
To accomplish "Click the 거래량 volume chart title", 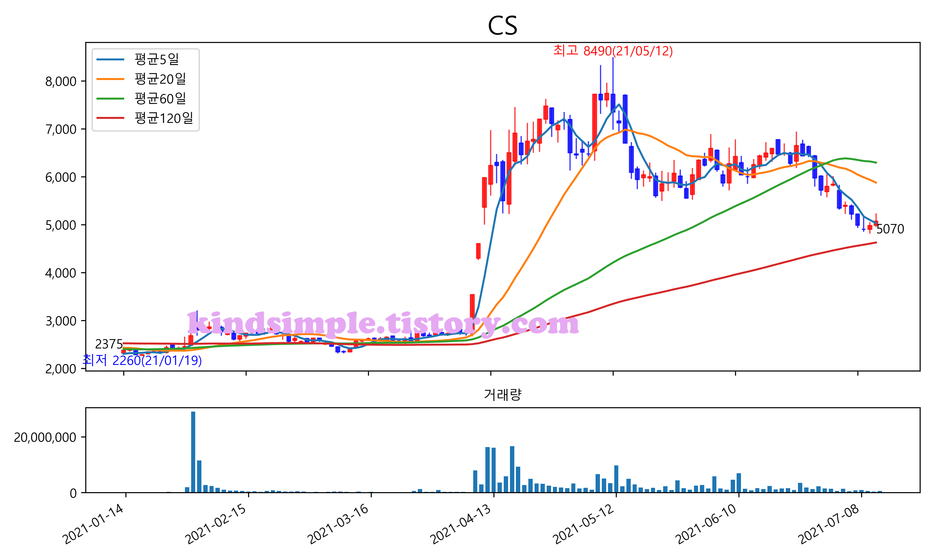I will tap(502, 395).
